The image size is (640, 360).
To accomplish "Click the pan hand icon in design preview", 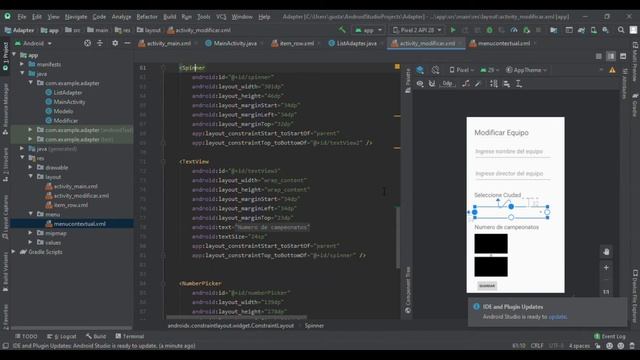I will (606, 252).
